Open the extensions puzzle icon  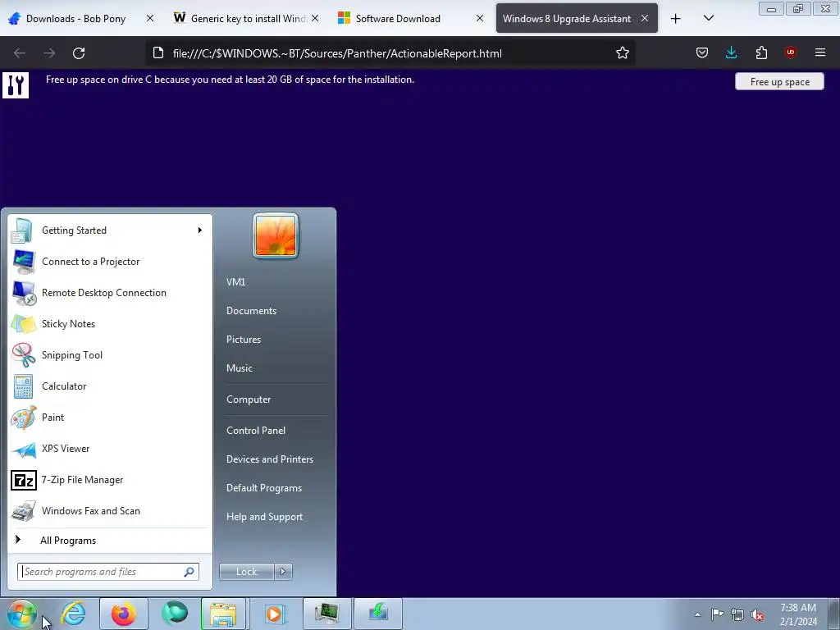pyautogui.click(x=761, y=52)
